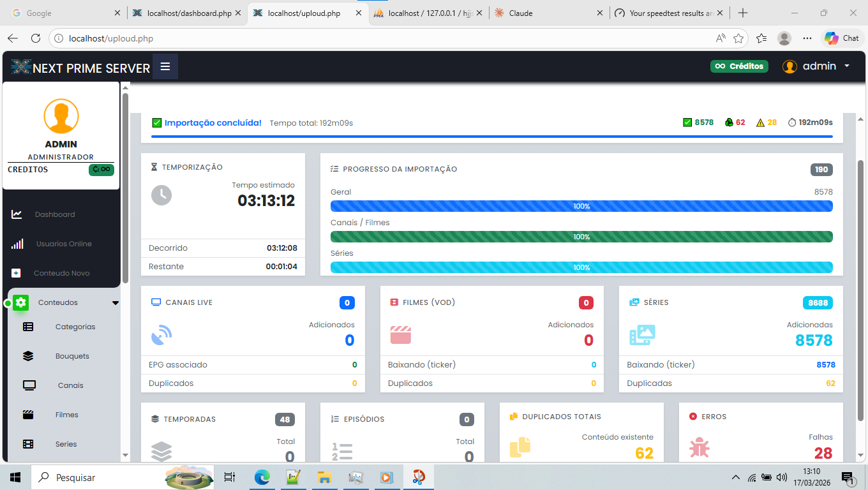Click the Séries Adicionadas 8578 value
This screenshot has height=490, width=868.
point(814,340)
